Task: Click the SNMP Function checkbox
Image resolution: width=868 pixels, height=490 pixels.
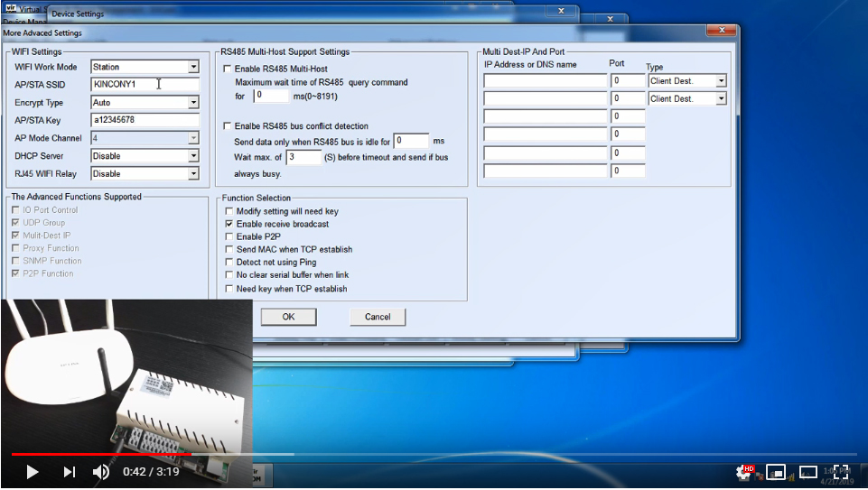Action: 15,261
